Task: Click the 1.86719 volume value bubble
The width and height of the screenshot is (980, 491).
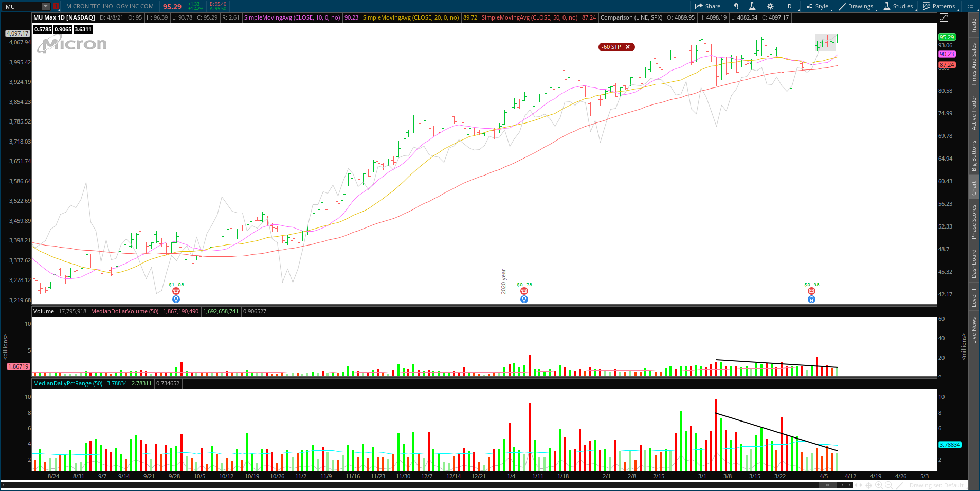Action: [19, 366]
